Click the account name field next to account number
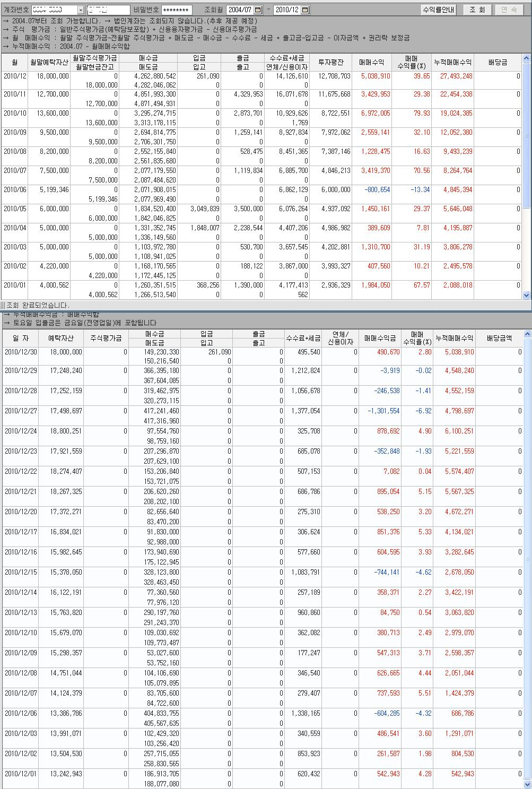This screenshot has width=532, height=789. pos(108,10)
